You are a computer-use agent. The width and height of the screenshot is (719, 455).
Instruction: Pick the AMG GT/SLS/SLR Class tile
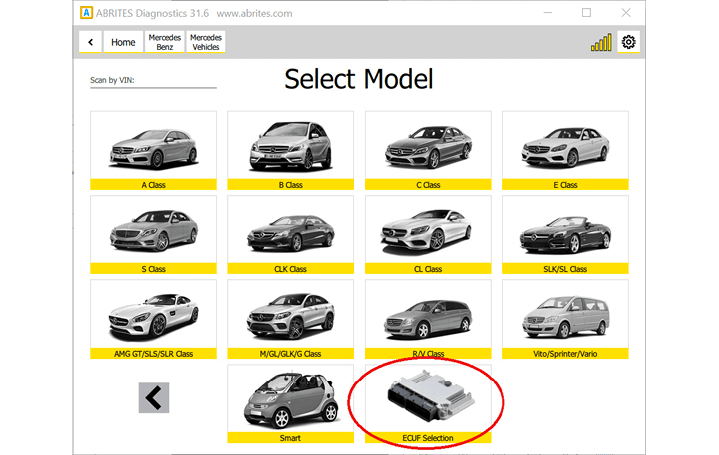[x=153, y=318]
